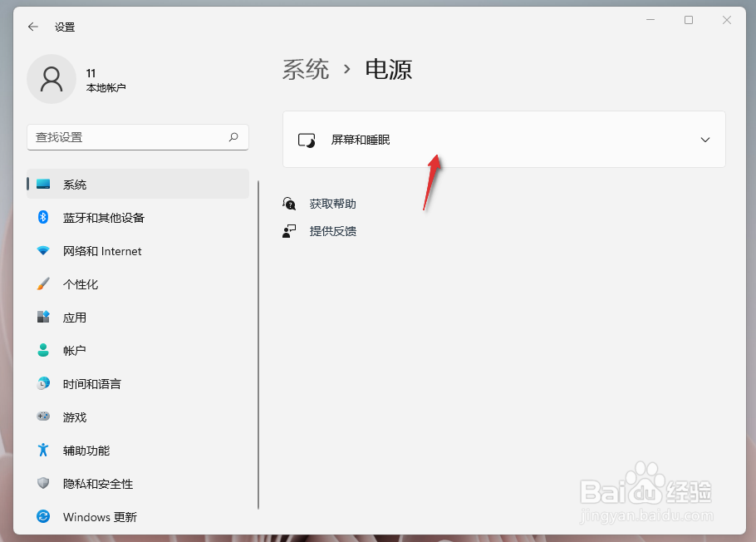Select the 游戏 Xbox icon

(42, 416)
